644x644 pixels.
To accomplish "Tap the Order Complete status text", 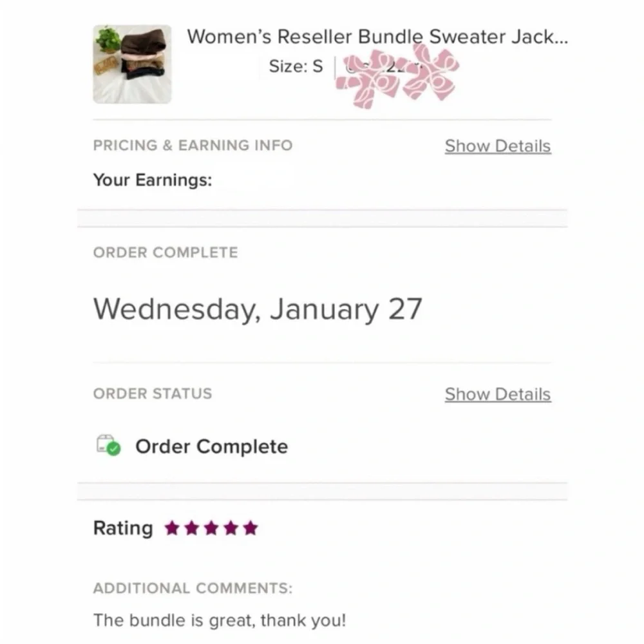I will click(x=211, y=446).
